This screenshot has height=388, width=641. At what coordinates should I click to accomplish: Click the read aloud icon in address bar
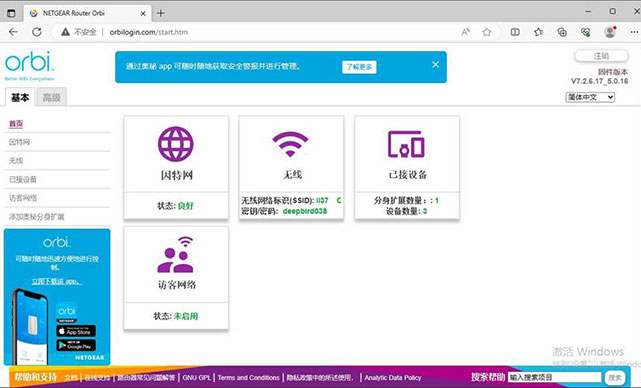click(x=465, y=32)
